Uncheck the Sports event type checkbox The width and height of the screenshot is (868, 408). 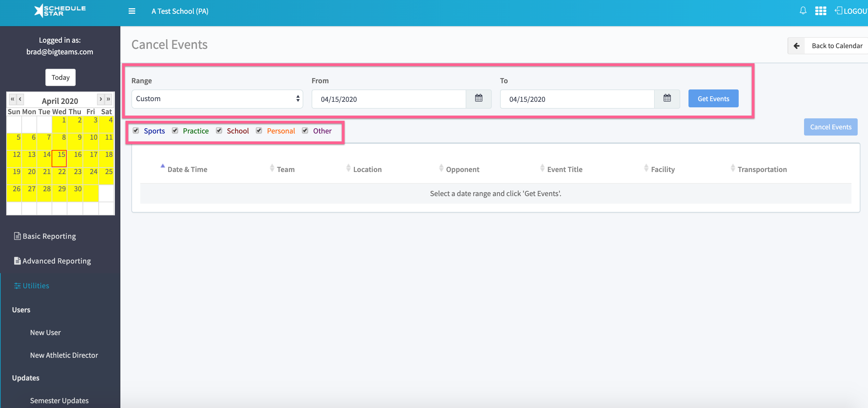[x=136, y=130]
